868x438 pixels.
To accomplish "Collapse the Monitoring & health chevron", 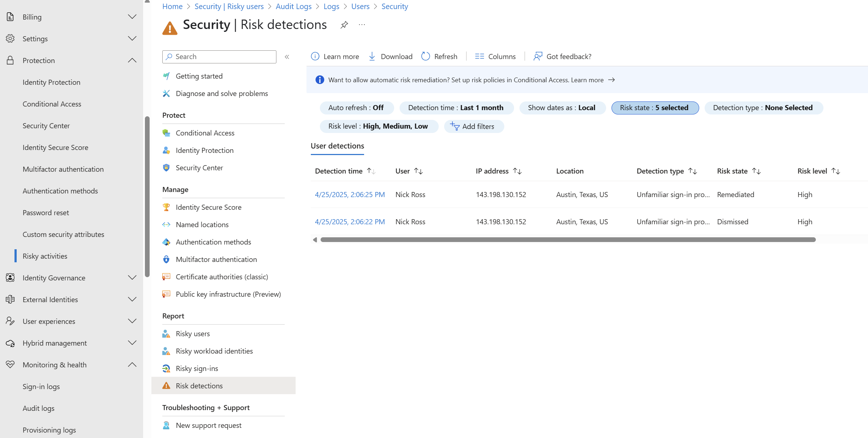I will [x=132, y=364].
